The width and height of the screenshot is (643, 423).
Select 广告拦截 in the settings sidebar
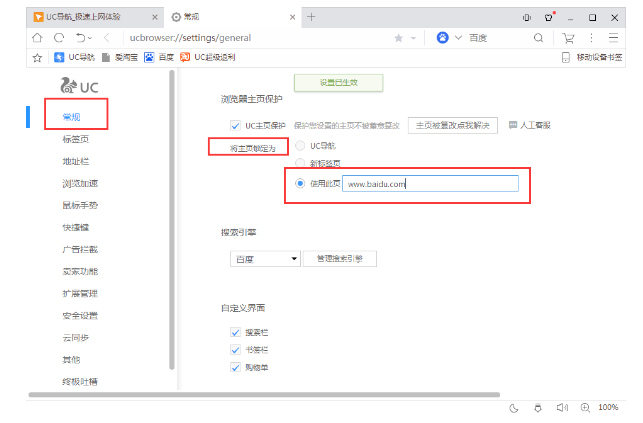[80, 250]
